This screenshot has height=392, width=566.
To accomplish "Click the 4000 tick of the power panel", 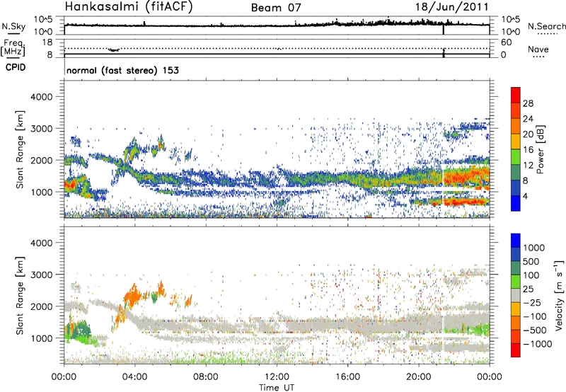I will click(41, 97).
